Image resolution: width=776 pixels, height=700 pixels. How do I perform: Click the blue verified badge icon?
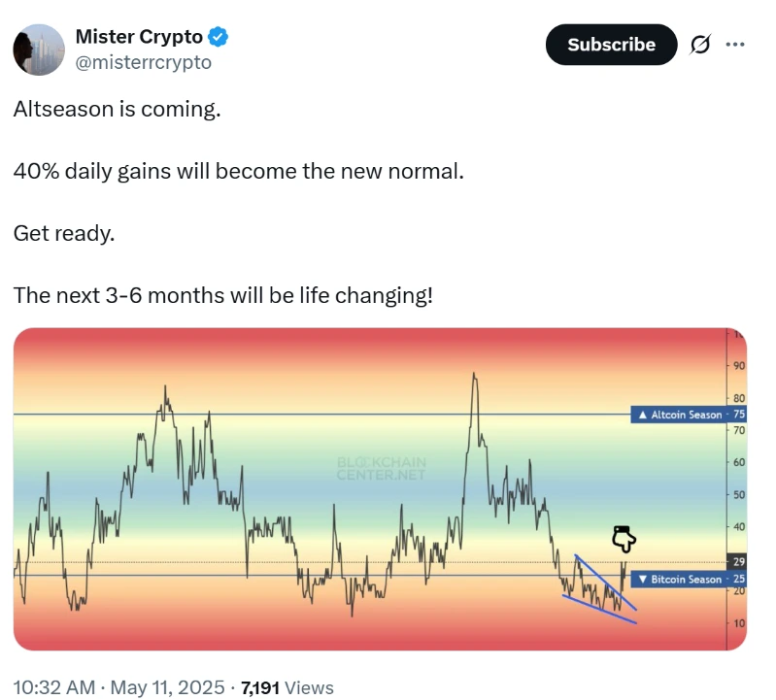point(218,37)
